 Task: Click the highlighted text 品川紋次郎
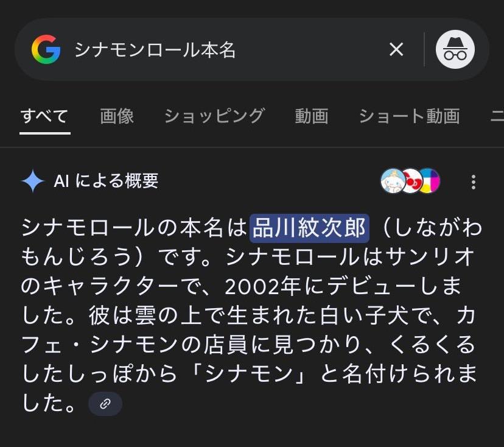click(308, 227)
